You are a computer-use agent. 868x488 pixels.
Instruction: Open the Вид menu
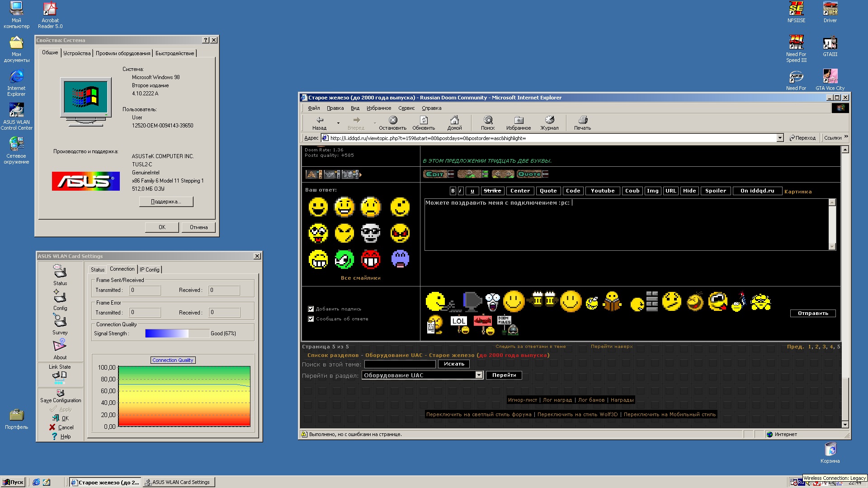click(355, 108)
